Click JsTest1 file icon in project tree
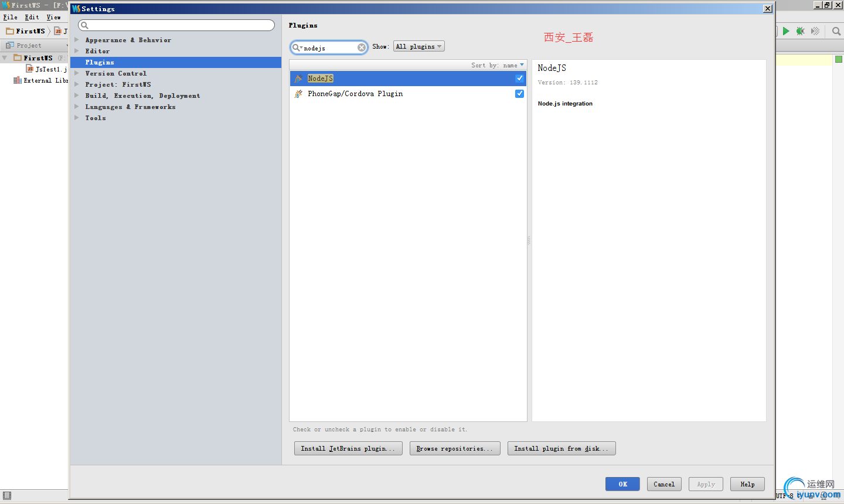 pyautogui.click(x=30, y=69)
